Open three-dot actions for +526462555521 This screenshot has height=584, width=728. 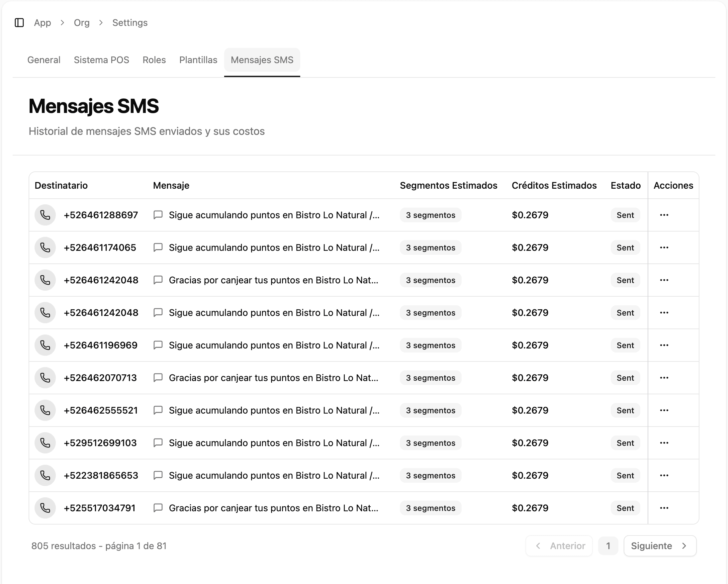click(x=664, y=410)
